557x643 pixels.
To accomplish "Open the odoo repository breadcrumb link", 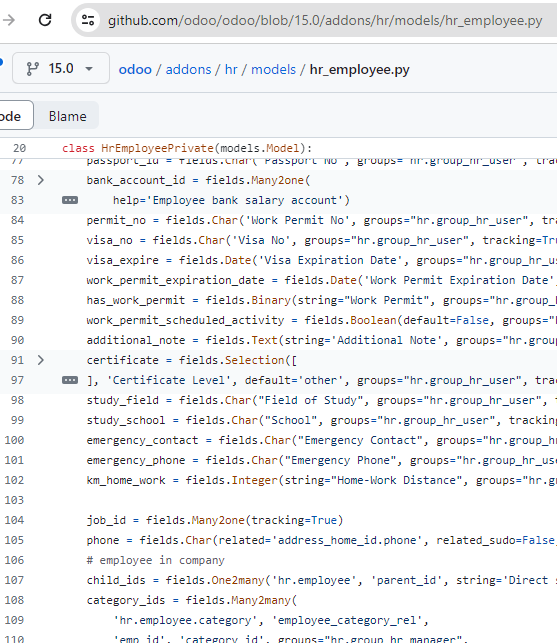I will pyautogui.click(x=135, y=69).
